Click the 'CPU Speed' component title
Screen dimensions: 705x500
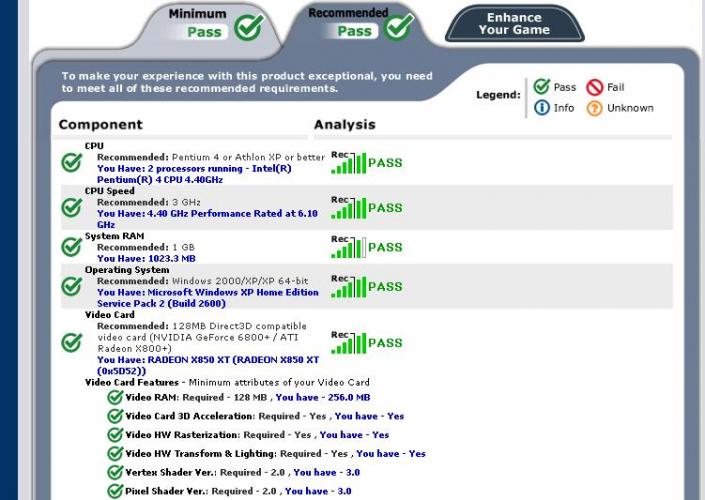click(109, 191)
